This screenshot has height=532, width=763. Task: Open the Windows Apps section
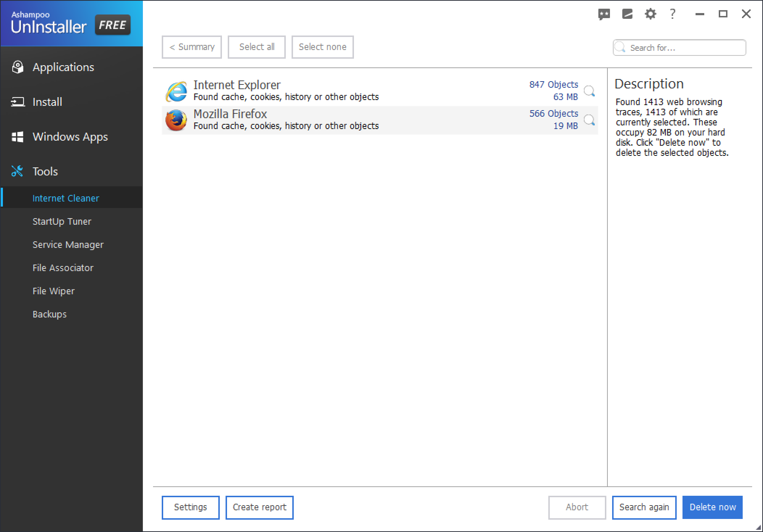point(70,137)
